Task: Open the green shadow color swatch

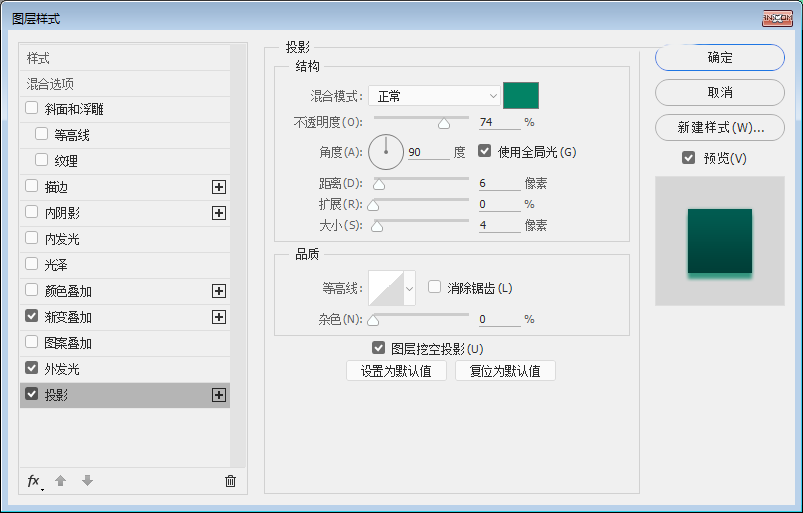Action: point(521,95)
